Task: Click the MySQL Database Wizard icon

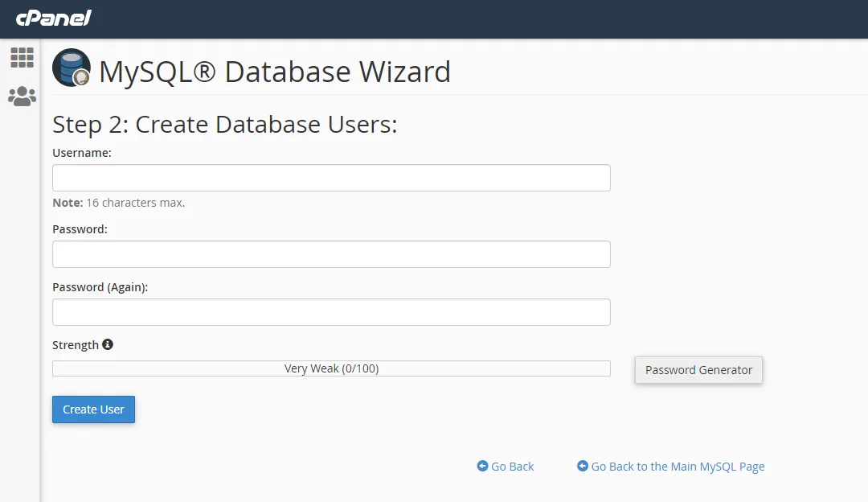Action: pyautogui.click(x=72, y=68)
